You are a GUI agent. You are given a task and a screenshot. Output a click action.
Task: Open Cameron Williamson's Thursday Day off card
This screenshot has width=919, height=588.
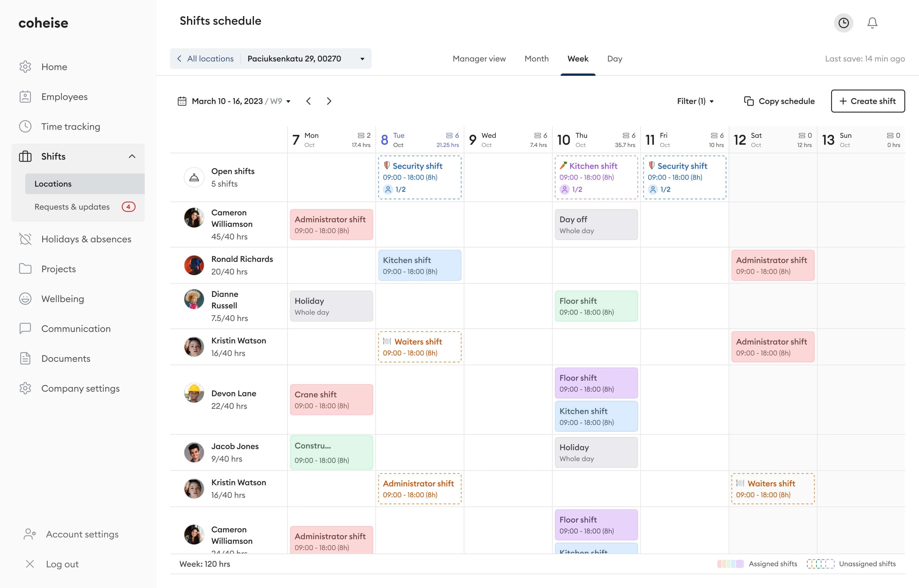(596, 225)
